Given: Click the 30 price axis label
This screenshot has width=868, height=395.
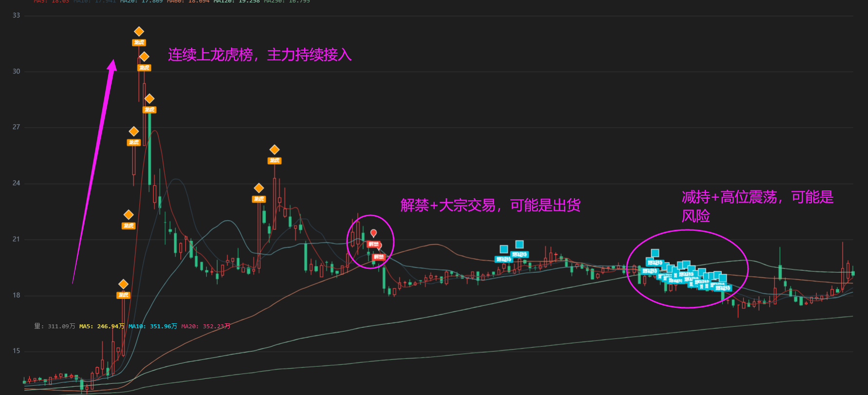Looking at the screenshot, I should tap(17, 71).
